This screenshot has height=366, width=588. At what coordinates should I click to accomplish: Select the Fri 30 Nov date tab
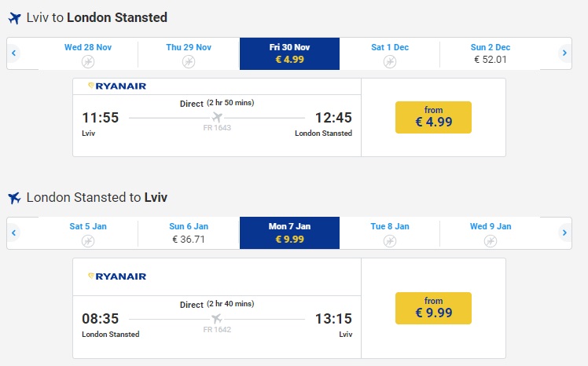pos(289,53)
